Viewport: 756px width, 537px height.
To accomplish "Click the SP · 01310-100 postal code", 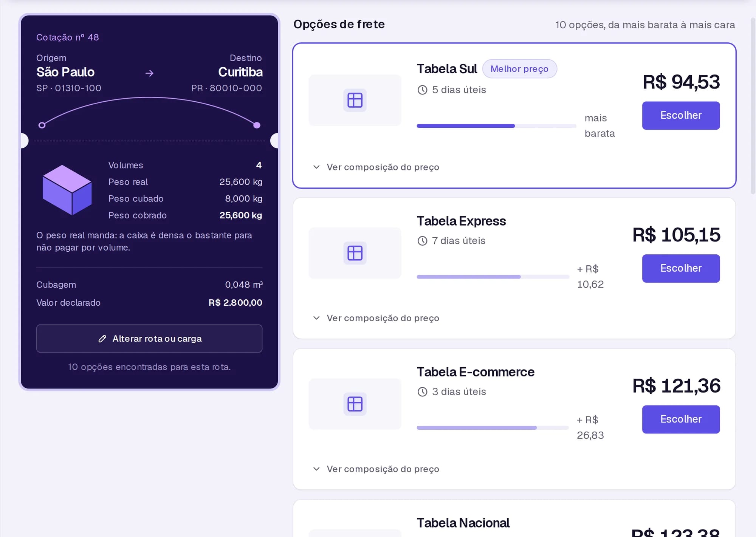I will (x=69, y=88).
